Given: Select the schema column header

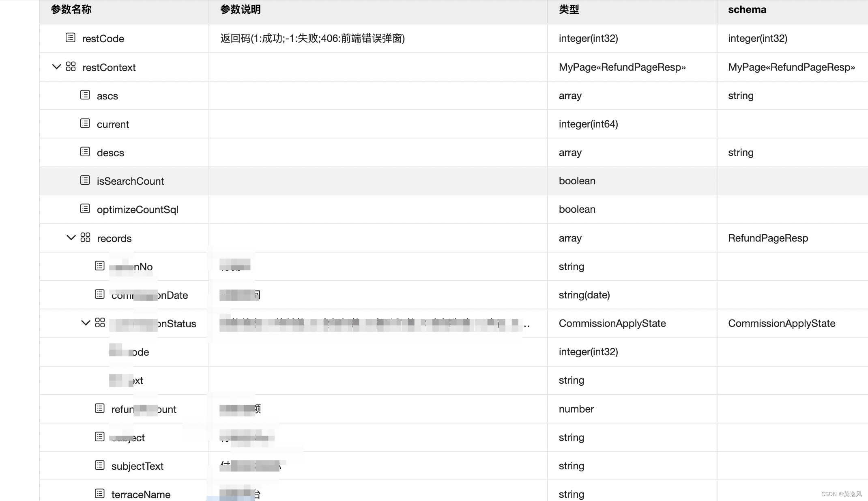Looking at the screenshot, I should click(x=748, y=10).
